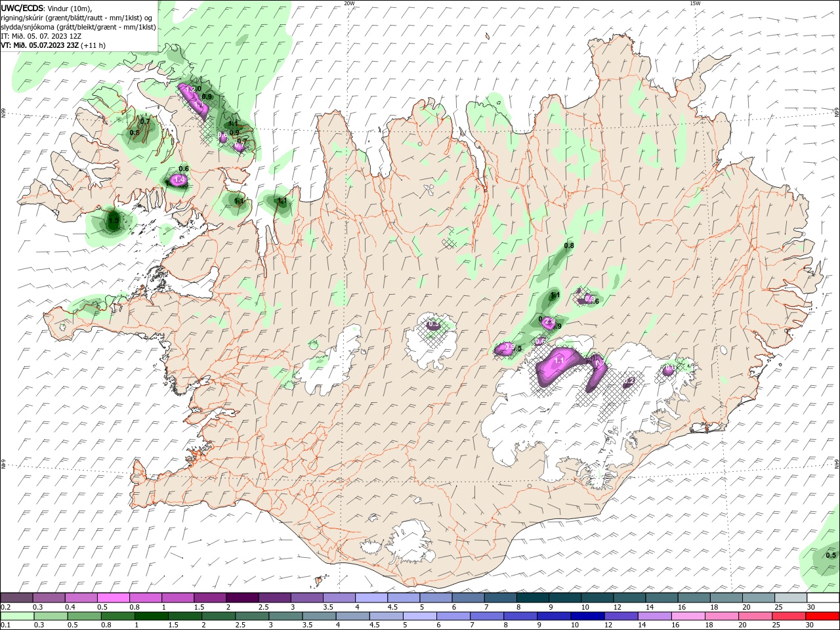Pick the dark purple swatch after 2 on upper scale

pyautogui.click(x=242, y=598)
